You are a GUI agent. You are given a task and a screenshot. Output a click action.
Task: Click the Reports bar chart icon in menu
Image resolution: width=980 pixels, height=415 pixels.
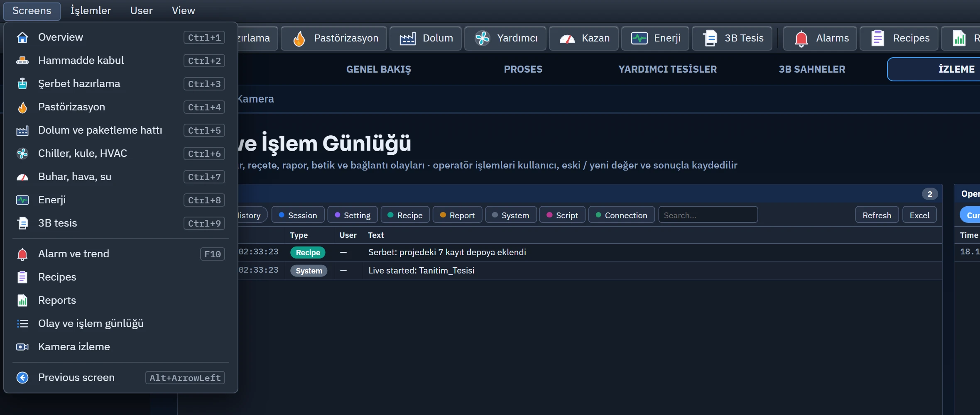tap(22, 300)
